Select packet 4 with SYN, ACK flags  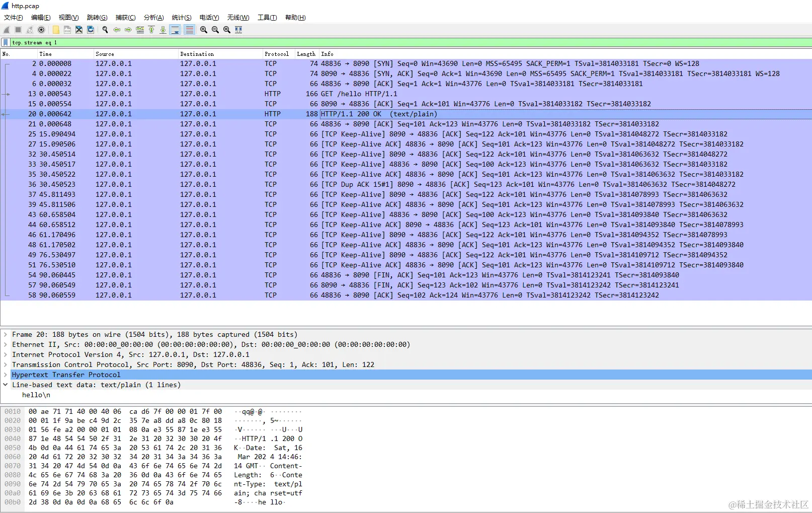[406, 74]
